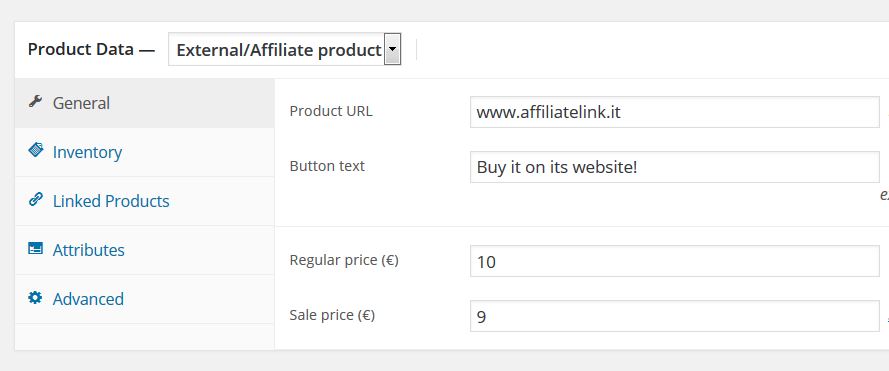This screenshot has width=889, height=371.
Task: Click the Button text label
Action: coord(327,166)
